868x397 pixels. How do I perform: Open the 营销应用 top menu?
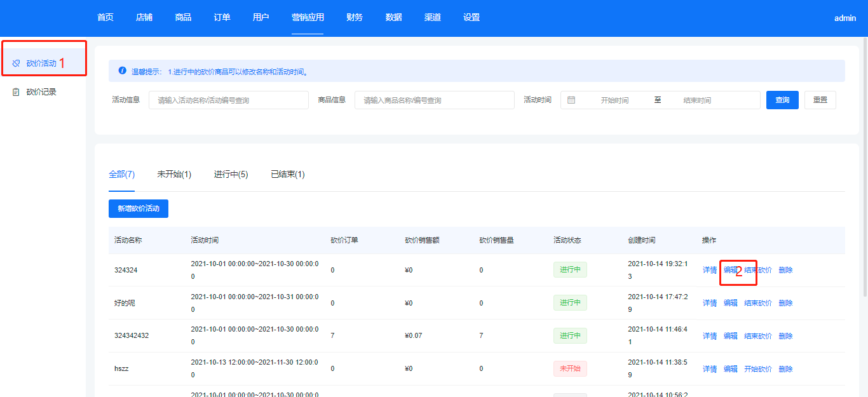pyautogui.click(x=308, y=18)
